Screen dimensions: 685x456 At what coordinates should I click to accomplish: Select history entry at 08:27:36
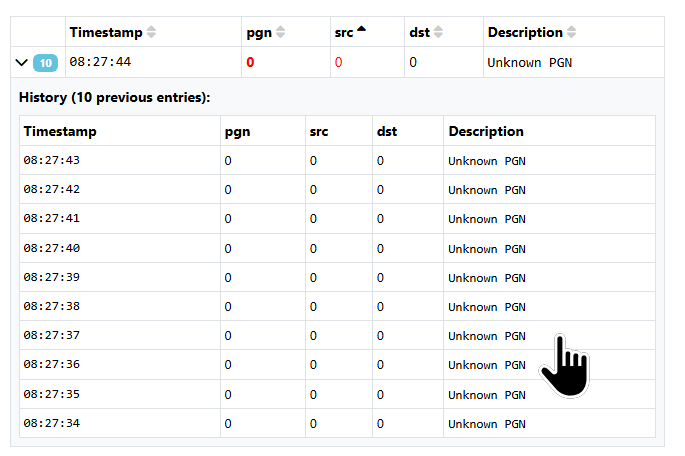click(x=52, y=365)
